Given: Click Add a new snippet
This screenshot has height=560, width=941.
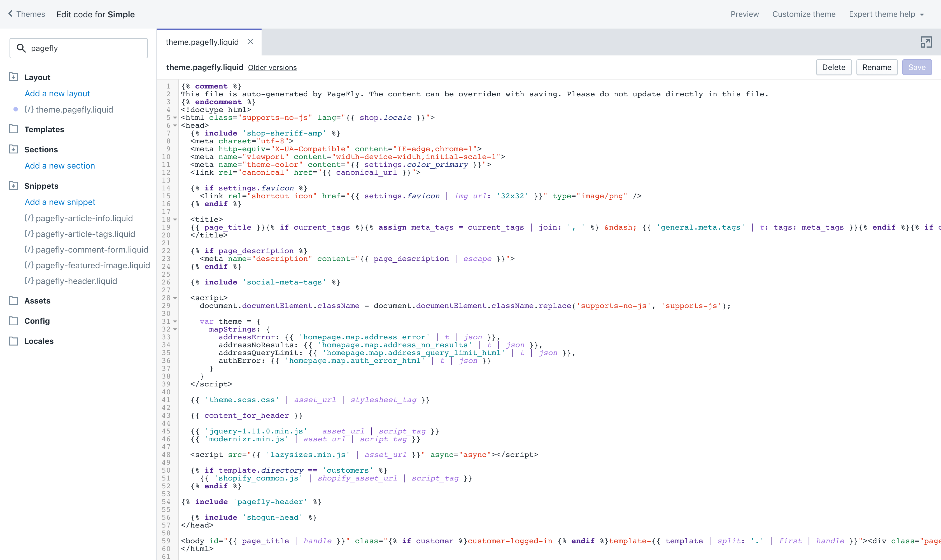Looking at the screenshot, I should [x=60, y=202].
